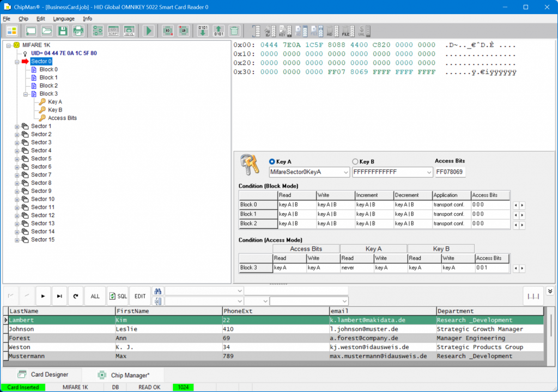Click the open folder toolbar icon
Image resolution: width=558 pixels, height=392 pixels.
[47, 31]
